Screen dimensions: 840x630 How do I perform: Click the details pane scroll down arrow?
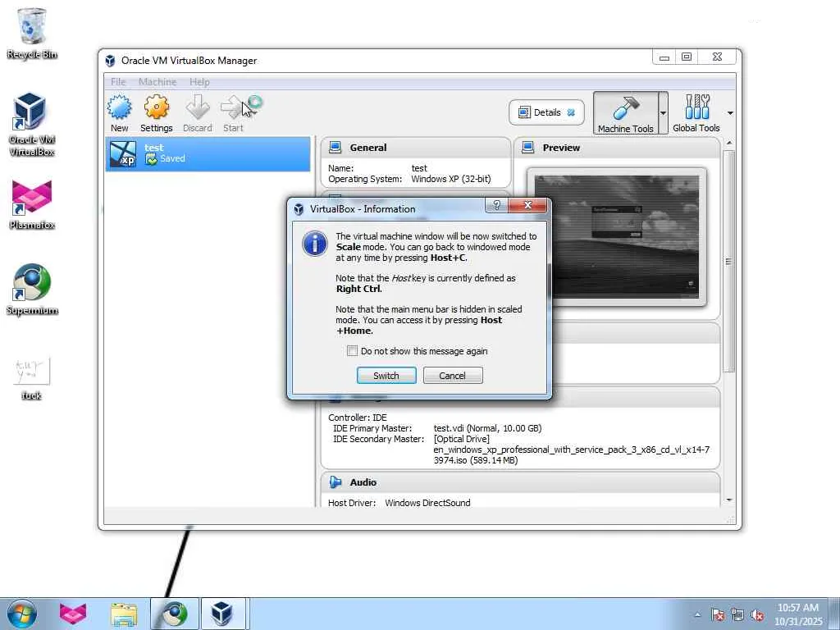pyautogui.click(x=729, y=500)
